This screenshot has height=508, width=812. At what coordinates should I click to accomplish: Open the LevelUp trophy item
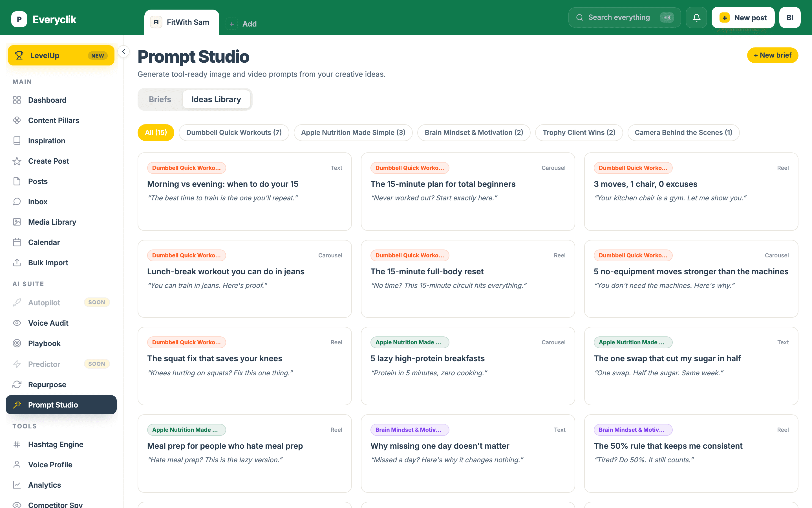pos(61,55)
